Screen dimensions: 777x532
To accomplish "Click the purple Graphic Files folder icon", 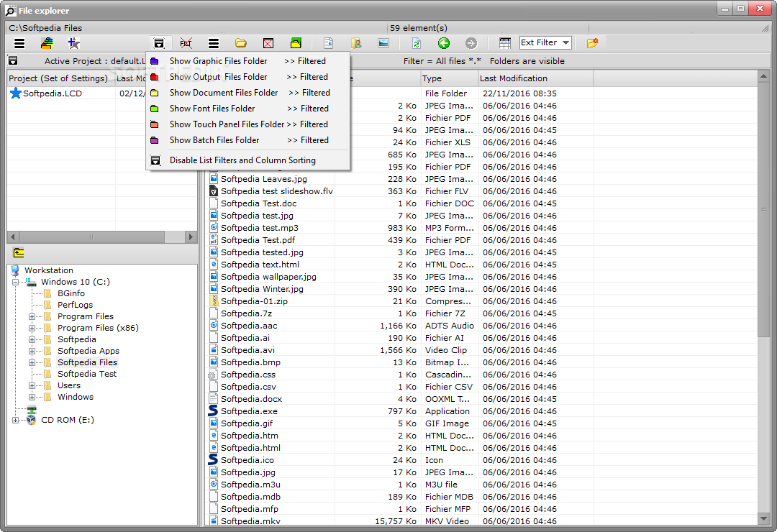I will click(x=155, y=61).
